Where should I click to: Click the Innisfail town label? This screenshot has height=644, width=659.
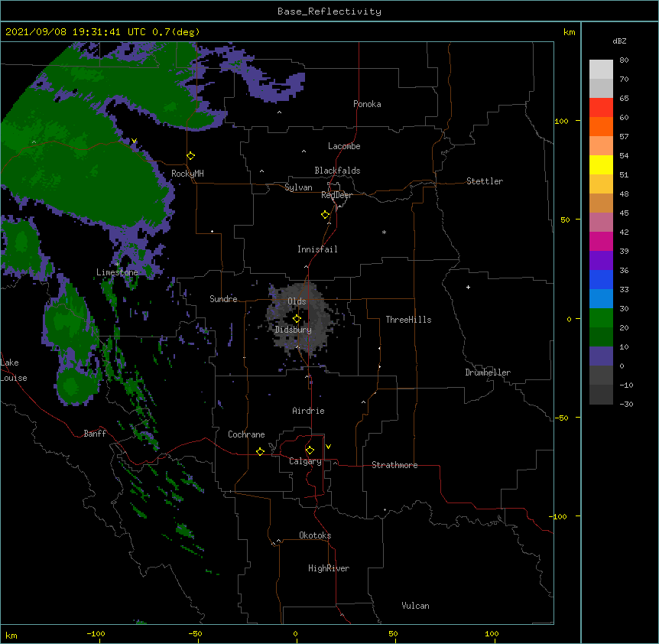click(317, 249)
